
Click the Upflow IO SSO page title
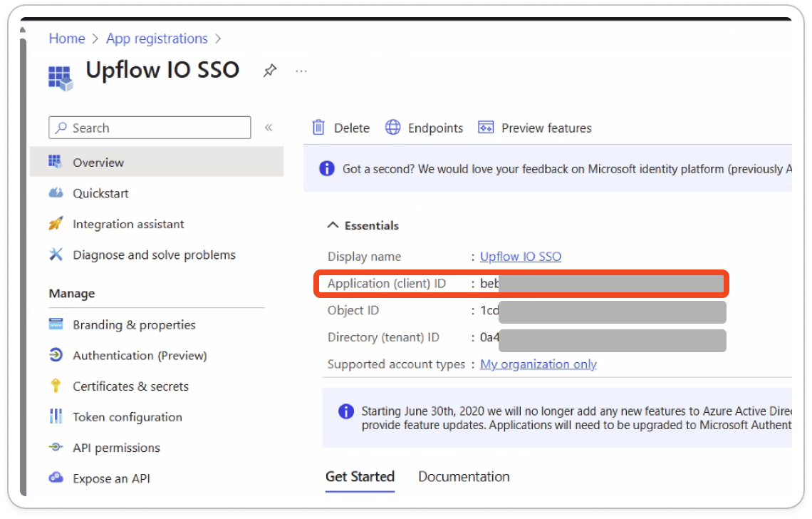pos(162,69)
